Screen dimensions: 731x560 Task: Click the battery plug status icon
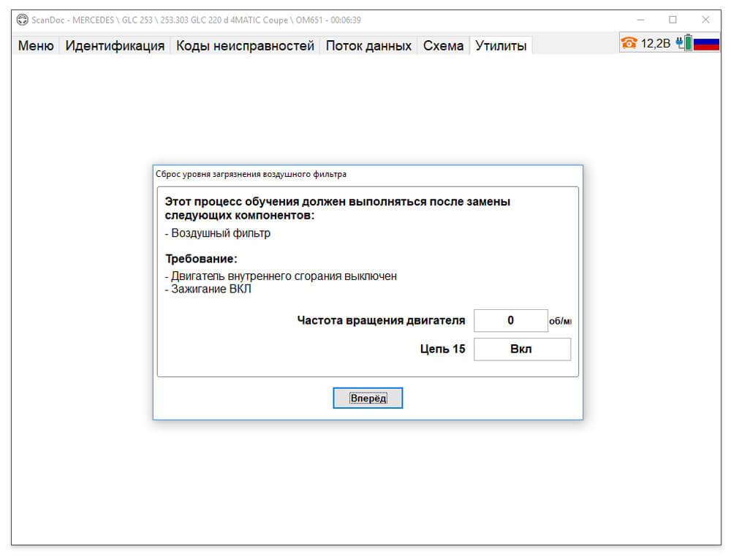pos(684,43)
